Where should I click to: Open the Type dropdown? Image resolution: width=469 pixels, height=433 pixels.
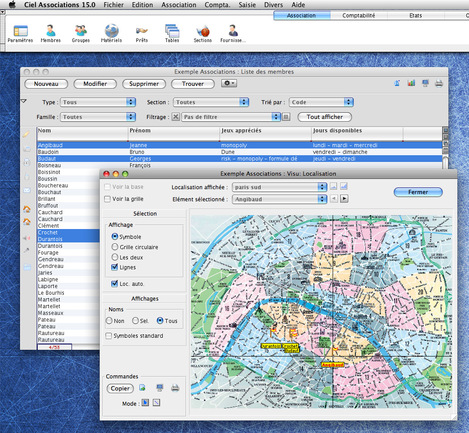pos(98,102)
